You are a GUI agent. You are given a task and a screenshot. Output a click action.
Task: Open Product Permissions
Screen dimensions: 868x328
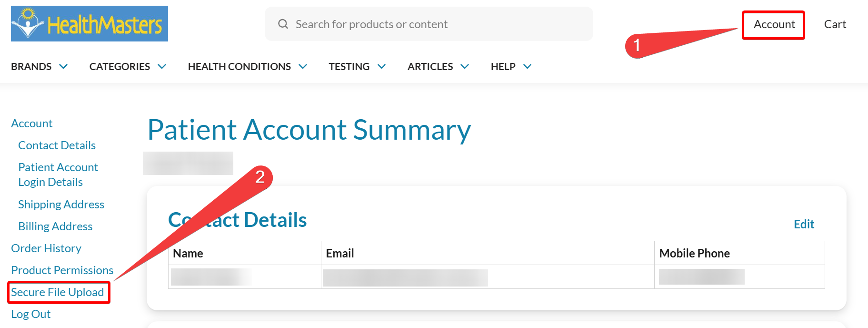(62, 270)
